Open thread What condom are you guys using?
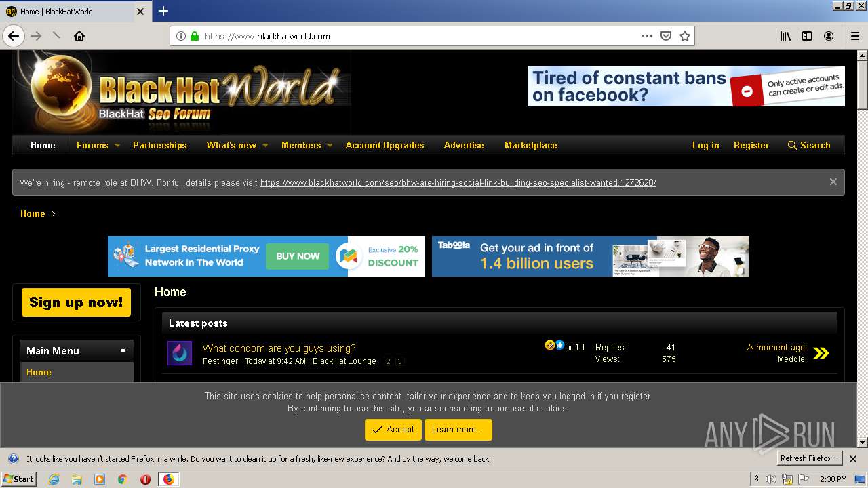 [279, 348]
